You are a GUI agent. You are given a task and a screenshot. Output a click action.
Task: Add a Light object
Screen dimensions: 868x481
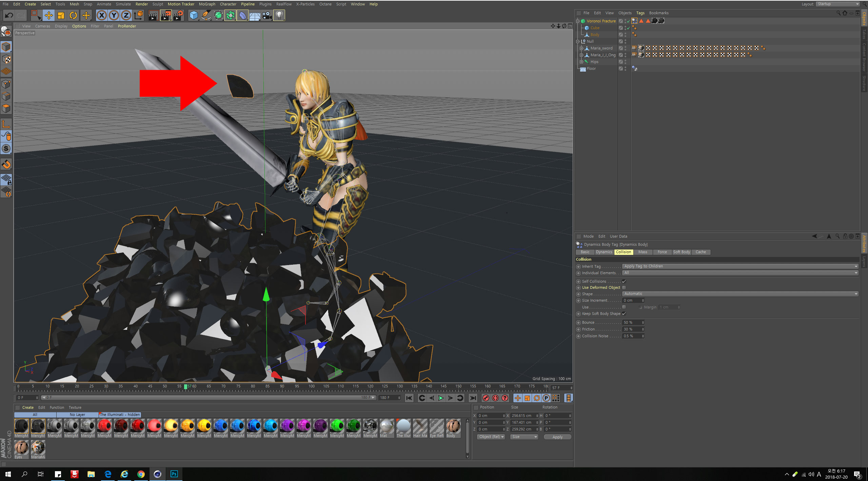point(279,15)
